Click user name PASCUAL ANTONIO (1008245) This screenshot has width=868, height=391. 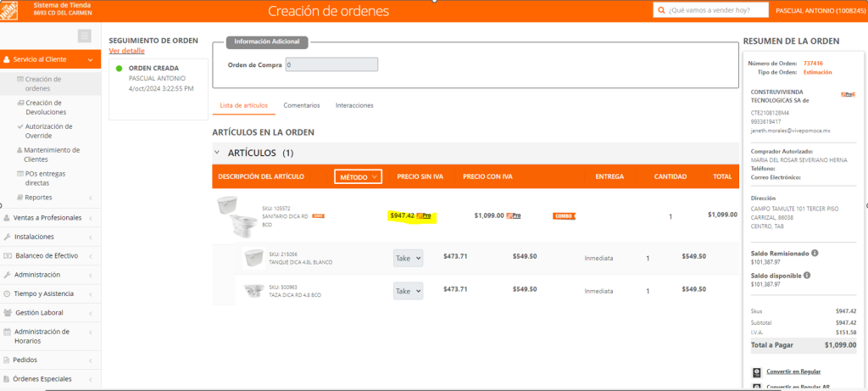(x=821, y=10)
